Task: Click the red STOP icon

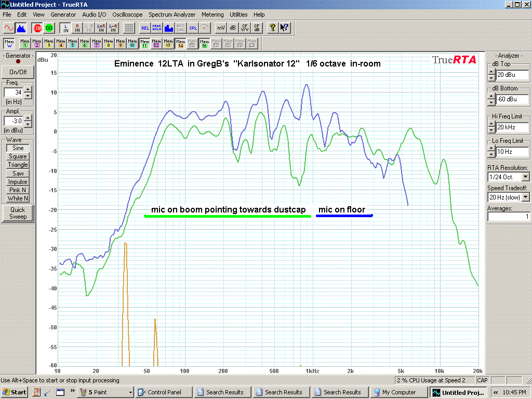Action: [x=37, y=28]
